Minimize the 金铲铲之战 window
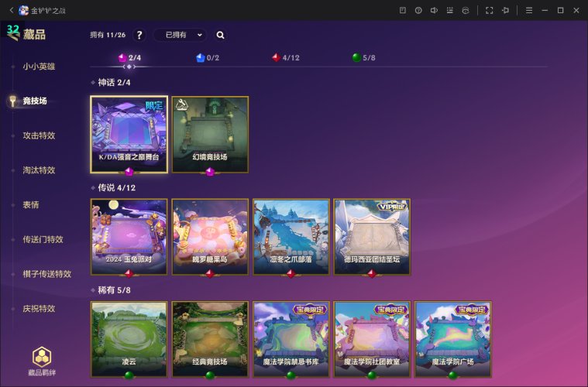The height and width of the screenshot is (387, 588). coord(545,10)
